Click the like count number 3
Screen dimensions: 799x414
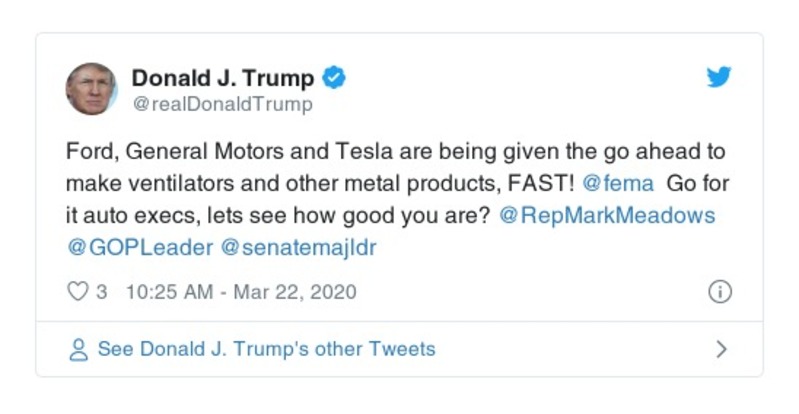[x=102, y=293]
